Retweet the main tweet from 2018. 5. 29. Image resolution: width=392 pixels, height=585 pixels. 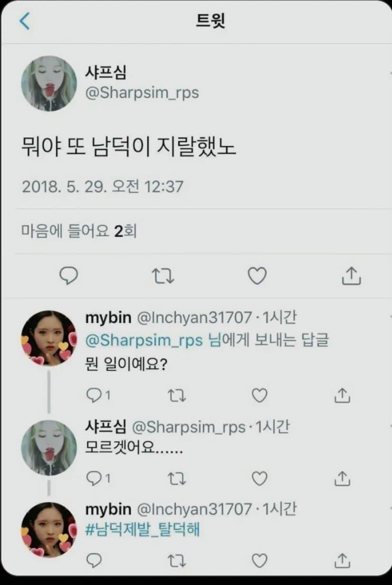[x=163, y=276]
